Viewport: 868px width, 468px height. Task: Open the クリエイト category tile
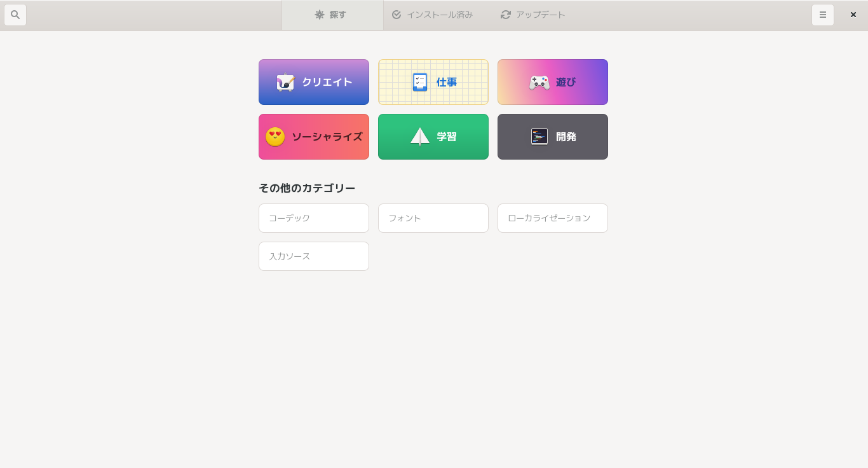[314, 82]
